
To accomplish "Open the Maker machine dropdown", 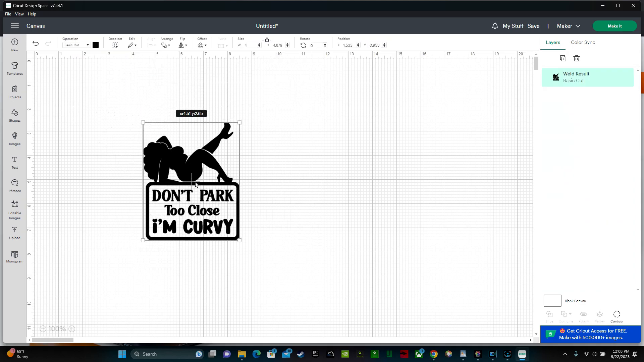I will pyautogui.click(x=569, y=26).
